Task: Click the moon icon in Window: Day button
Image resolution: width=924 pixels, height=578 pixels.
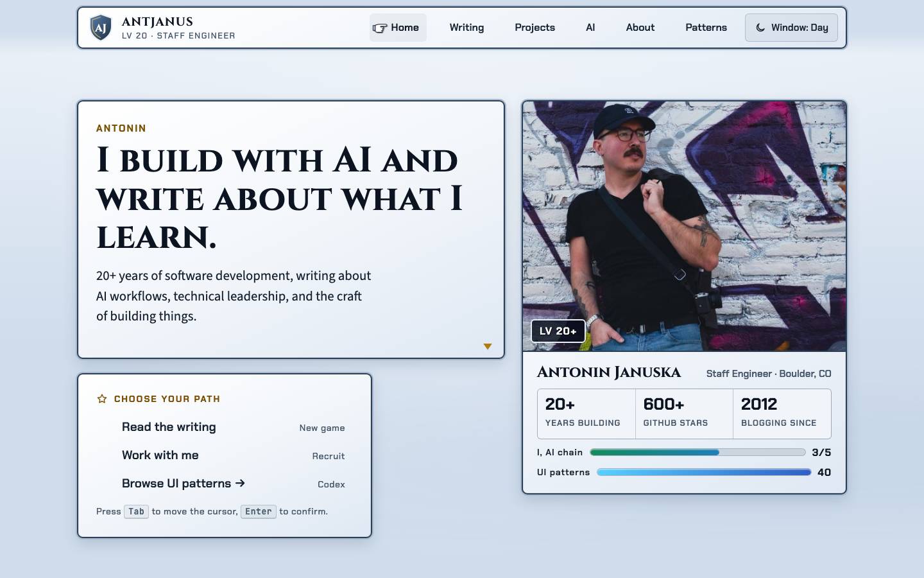Action: pos(760,28)
